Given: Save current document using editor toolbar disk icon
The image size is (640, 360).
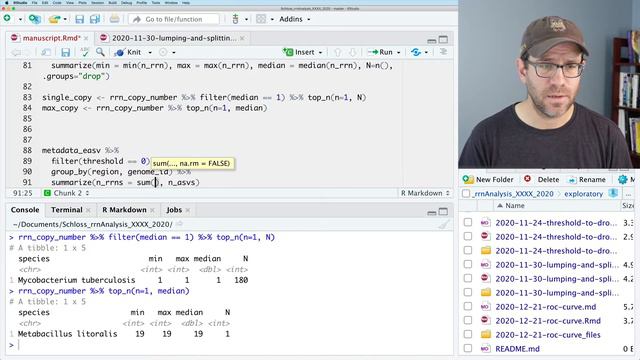Looking at the screenshot, I should coord(65,52).
